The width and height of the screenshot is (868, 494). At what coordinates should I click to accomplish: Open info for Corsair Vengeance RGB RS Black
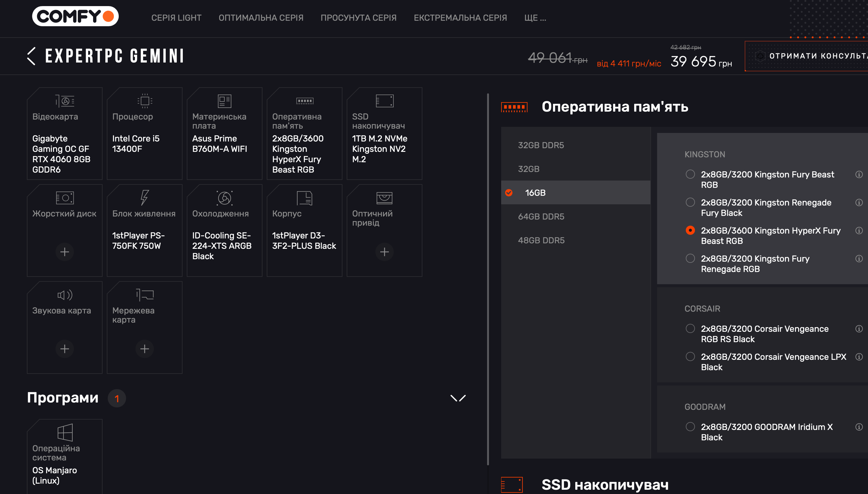pos(859,329)
